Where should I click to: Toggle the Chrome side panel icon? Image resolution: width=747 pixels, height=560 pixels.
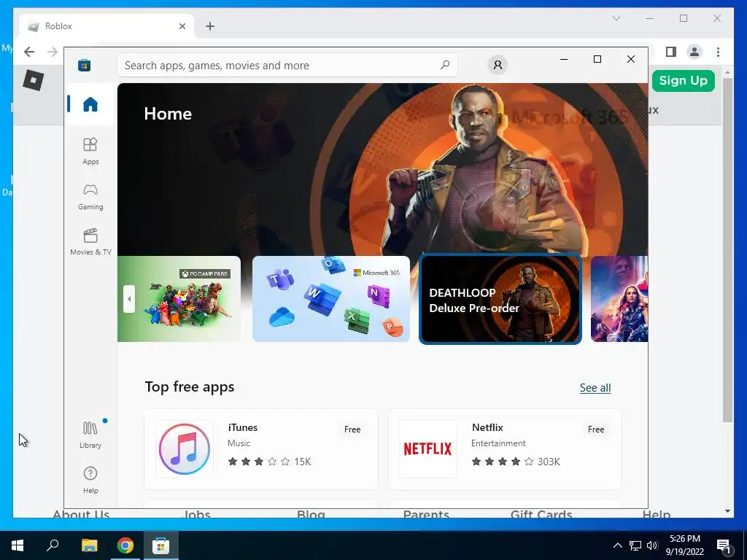pyautogui.click(x=671, y=52)
